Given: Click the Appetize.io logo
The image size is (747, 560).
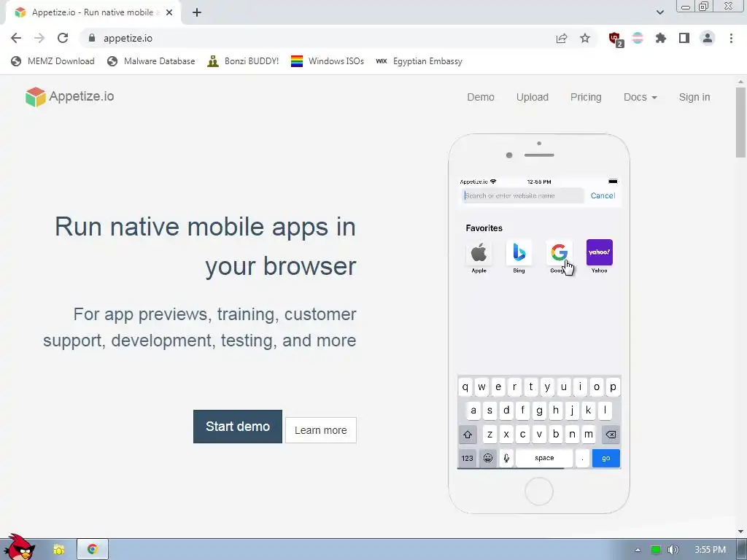Looking at the screenshot, I should 69,97.
